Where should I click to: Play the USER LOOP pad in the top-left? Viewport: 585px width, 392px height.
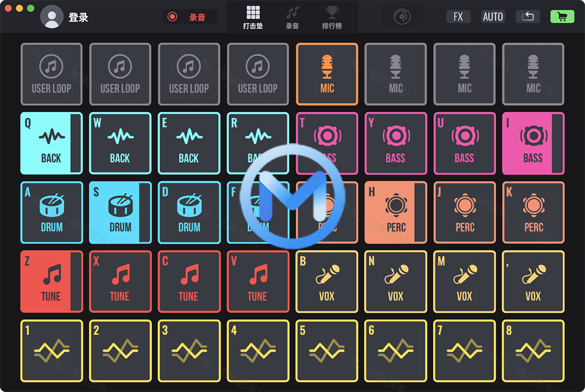pos(51,74)
